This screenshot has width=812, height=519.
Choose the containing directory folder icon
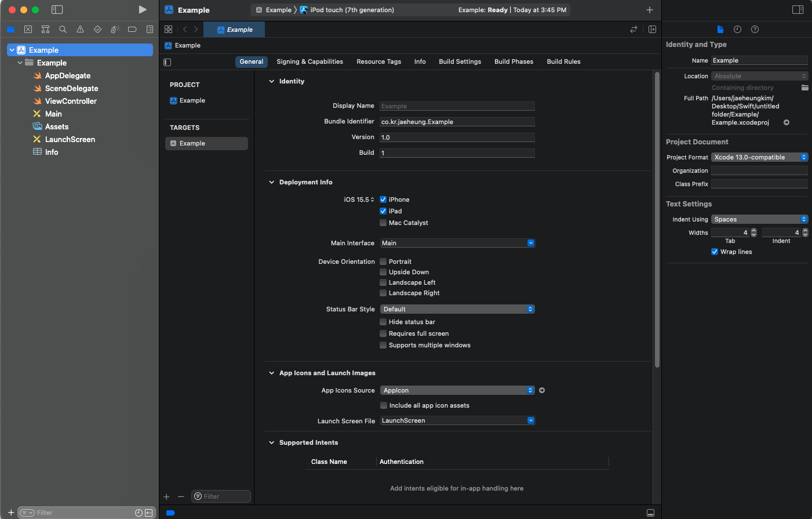(x=804, y=88)
